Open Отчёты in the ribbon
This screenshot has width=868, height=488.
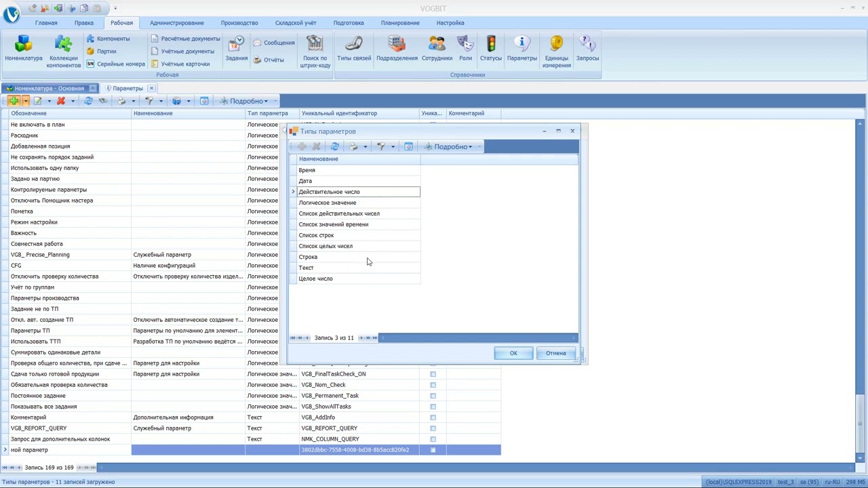click(269, 60)
